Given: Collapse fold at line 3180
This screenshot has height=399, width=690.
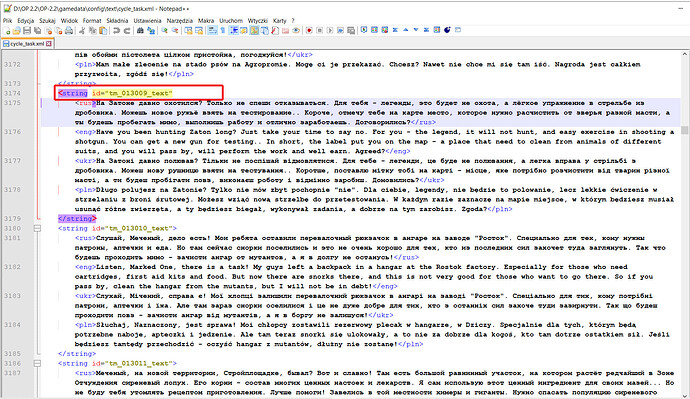Looking at the screenshot, I should click(x=37, y=228).
